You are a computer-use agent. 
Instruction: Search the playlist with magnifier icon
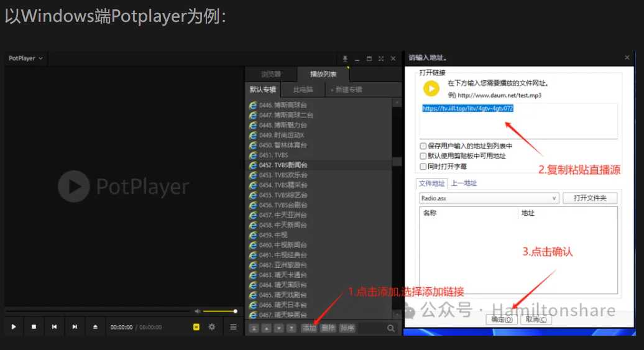click(390, 328)
